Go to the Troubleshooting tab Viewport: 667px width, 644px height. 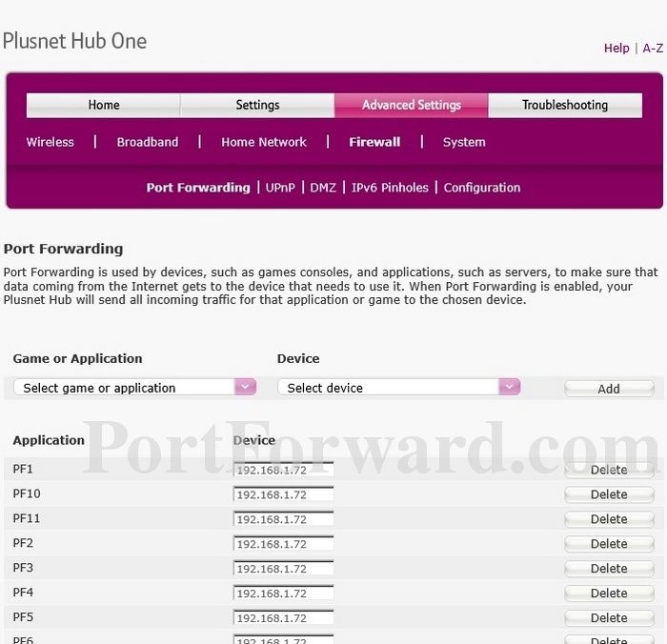(565, 105)
